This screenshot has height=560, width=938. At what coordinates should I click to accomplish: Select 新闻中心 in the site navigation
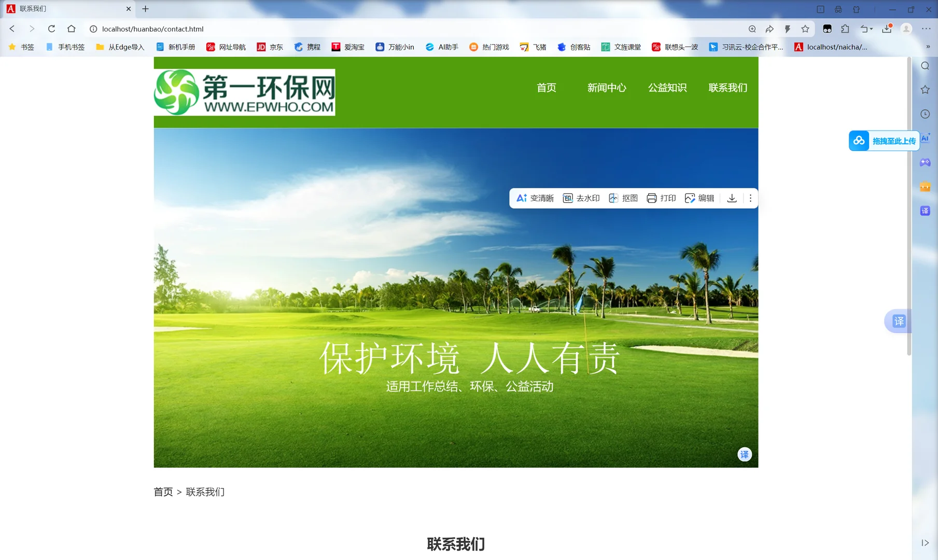click(606, 88)
